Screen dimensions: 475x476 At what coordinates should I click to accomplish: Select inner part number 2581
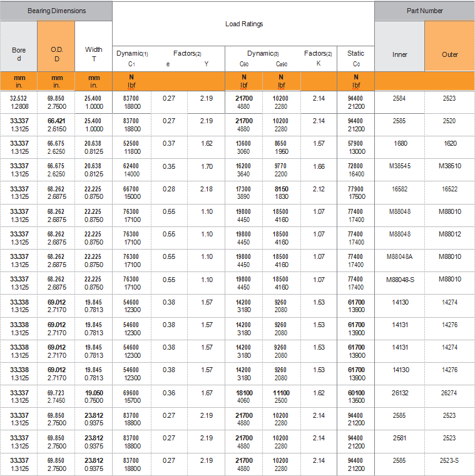(x=399, y=438)
